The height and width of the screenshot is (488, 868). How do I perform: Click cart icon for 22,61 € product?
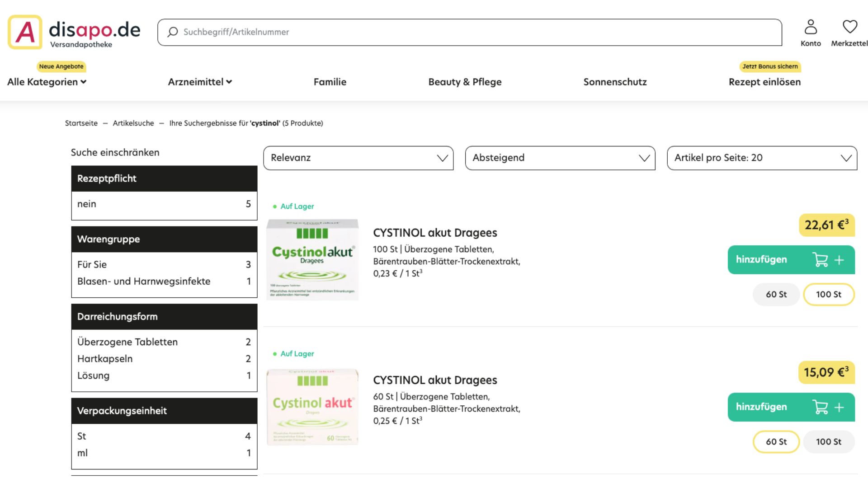pyautogui.click(x=820, y=260)
